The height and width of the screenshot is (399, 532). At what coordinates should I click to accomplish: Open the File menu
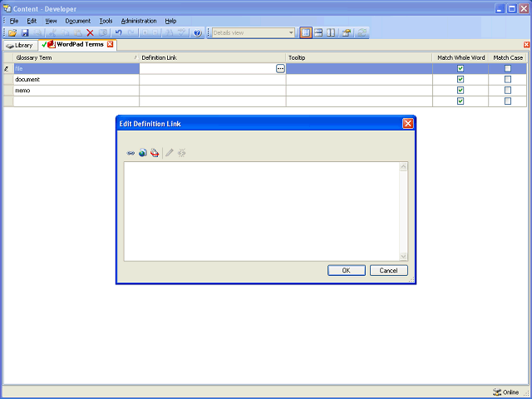(x=14, y=21)
